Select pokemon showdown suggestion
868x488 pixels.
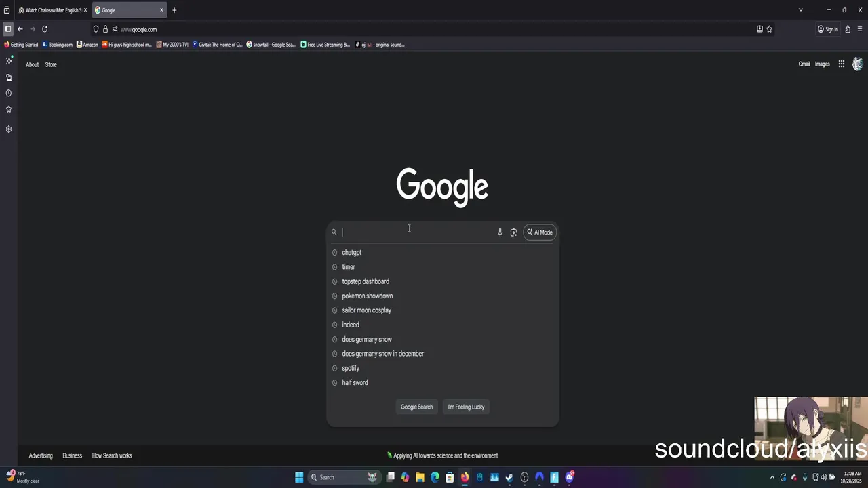[x=443, y=296]
